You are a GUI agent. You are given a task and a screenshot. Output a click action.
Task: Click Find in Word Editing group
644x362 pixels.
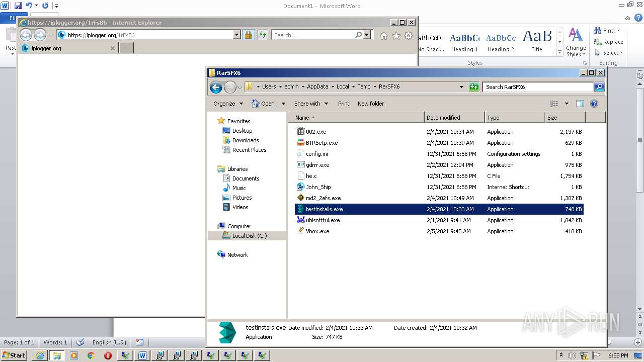[607, 31]
